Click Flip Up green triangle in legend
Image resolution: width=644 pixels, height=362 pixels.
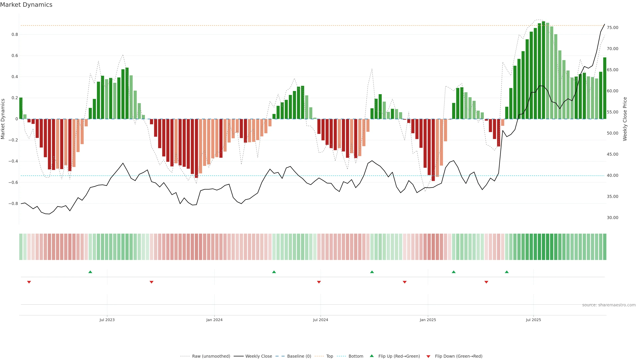[372, 356]
